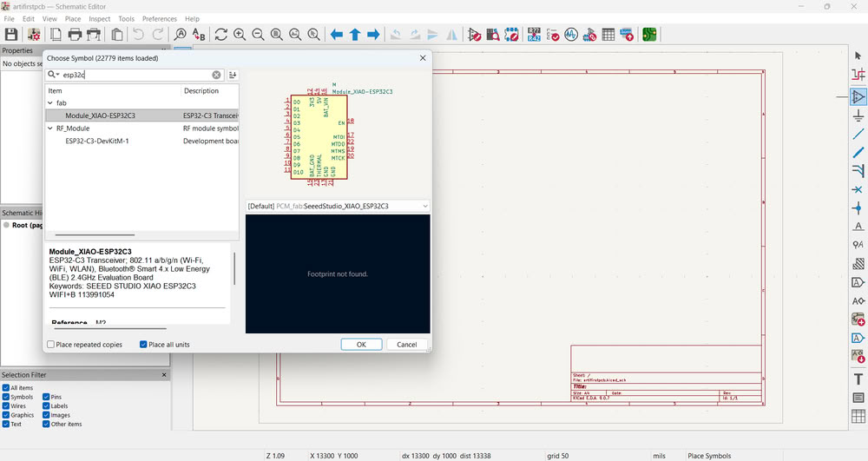Select the No Connect Flag tool
868x461 pixels.
click(x=858, y=190)
